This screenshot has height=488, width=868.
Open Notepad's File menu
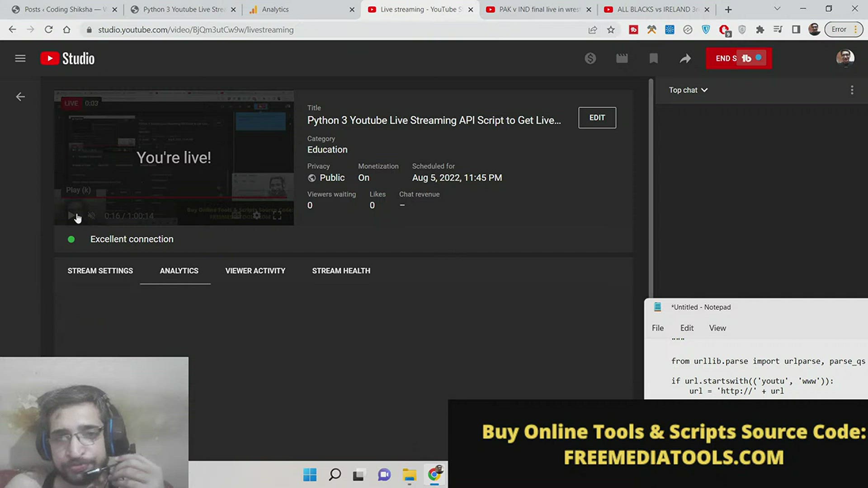(657, 328)
